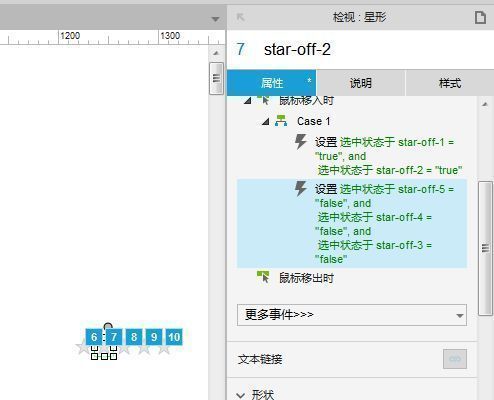Click the Case 1 flow icon

(x=281, y=121)
